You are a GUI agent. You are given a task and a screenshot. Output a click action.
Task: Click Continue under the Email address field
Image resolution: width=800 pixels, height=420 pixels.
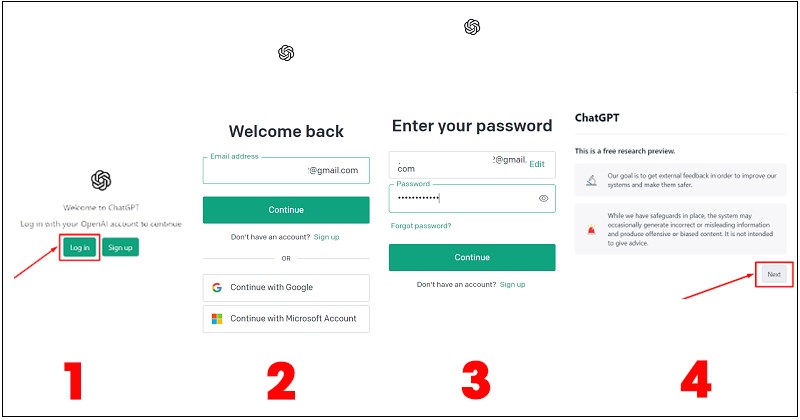[286, 210]
